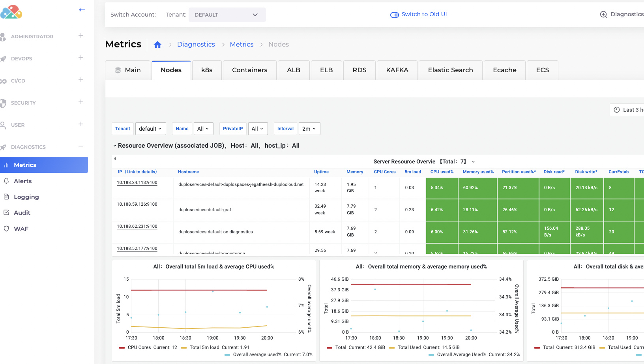The height and width of the screenshot is (364, 644).
Task: Click the DuploCloud logo
Action: [11, 12]
